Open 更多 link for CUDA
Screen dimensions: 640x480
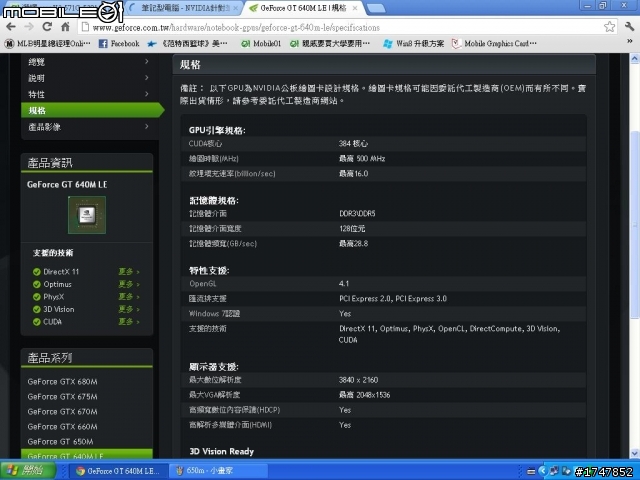(x=129, y=322)
